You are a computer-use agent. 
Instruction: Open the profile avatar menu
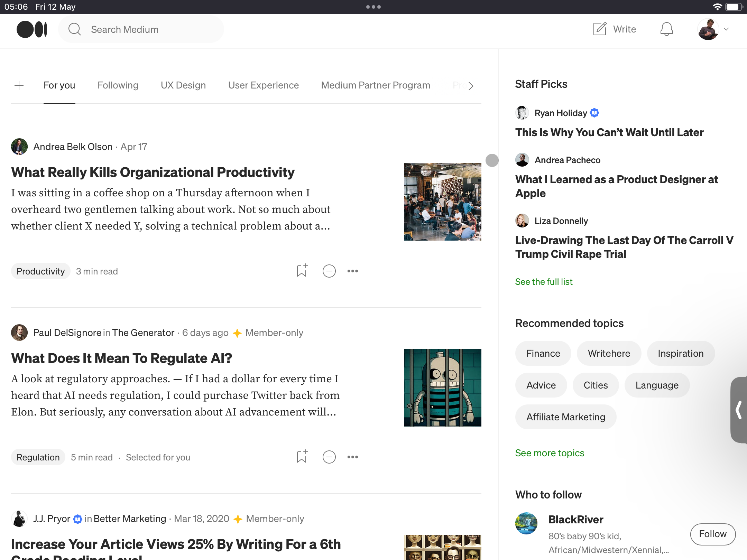coord(708,29)
